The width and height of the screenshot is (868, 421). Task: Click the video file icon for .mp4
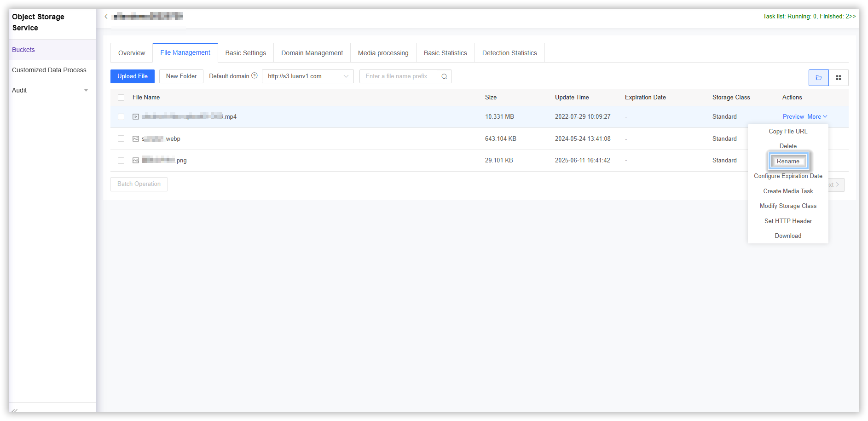(x=136, y=117)
